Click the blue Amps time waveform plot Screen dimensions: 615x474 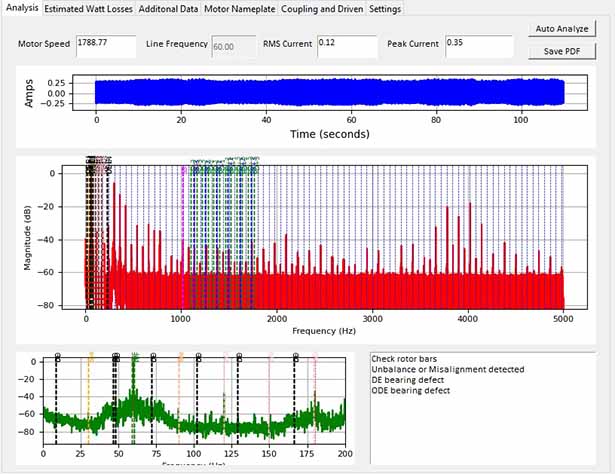coord(330,93)
